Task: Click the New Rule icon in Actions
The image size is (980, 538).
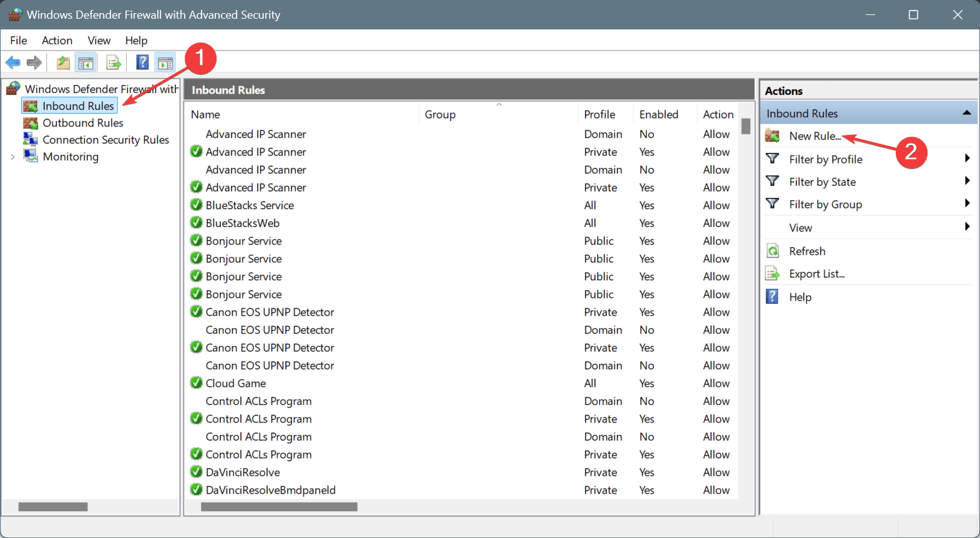Action: point(773,135)
